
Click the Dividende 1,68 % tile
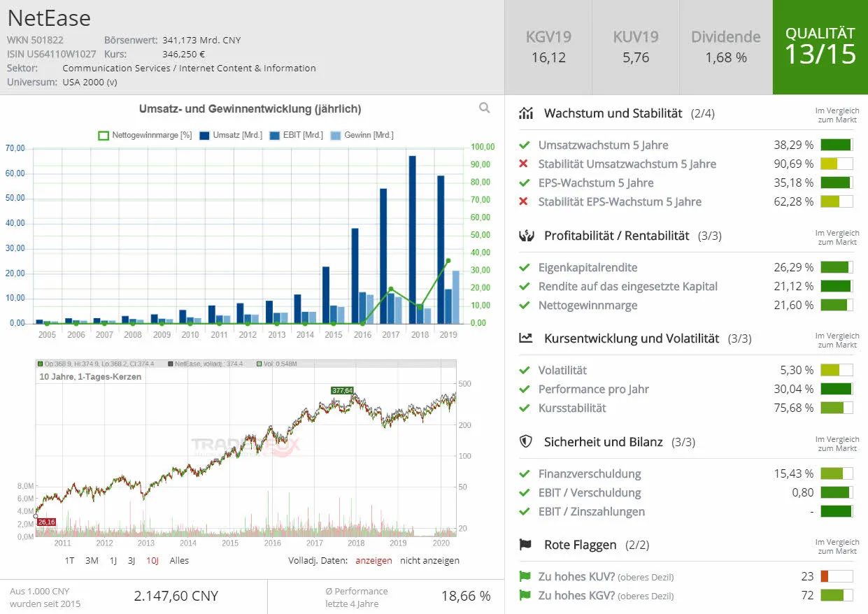coord(726,47)
